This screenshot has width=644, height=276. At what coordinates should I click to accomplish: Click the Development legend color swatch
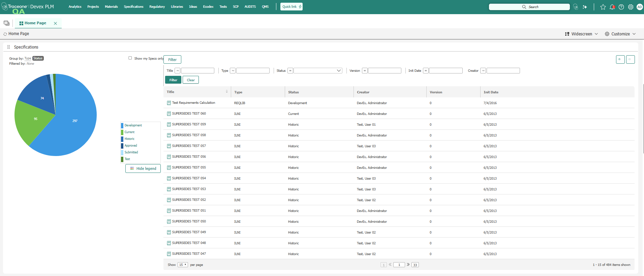coord(122,125)
